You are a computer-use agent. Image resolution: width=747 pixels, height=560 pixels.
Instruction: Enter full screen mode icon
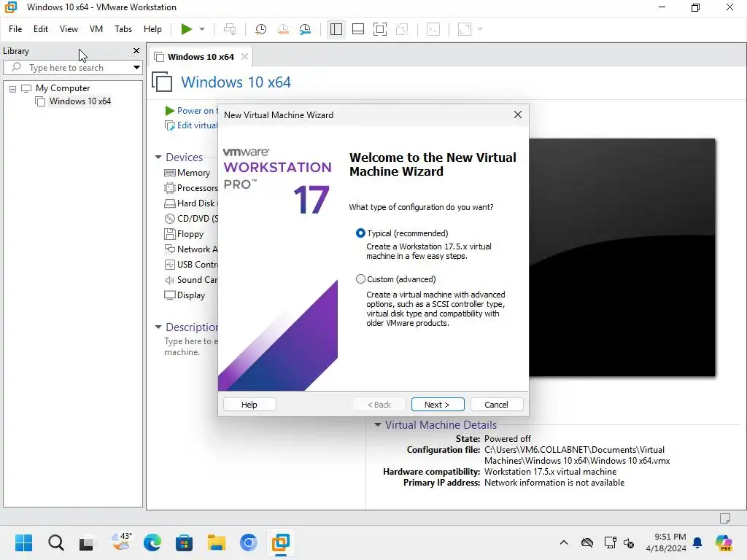tap(379, 29)
